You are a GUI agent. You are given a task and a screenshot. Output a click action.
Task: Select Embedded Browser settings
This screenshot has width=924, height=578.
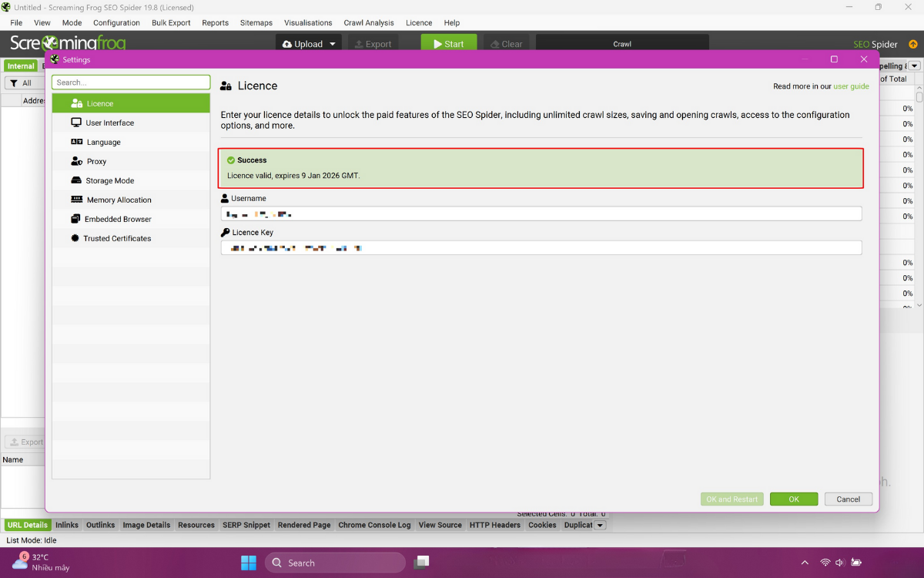[x=118, y=219]
